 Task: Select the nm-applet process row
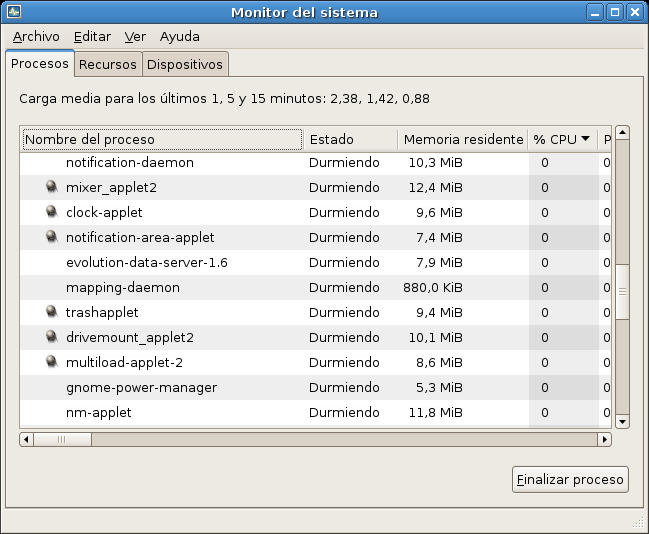[x=300, y=412]
